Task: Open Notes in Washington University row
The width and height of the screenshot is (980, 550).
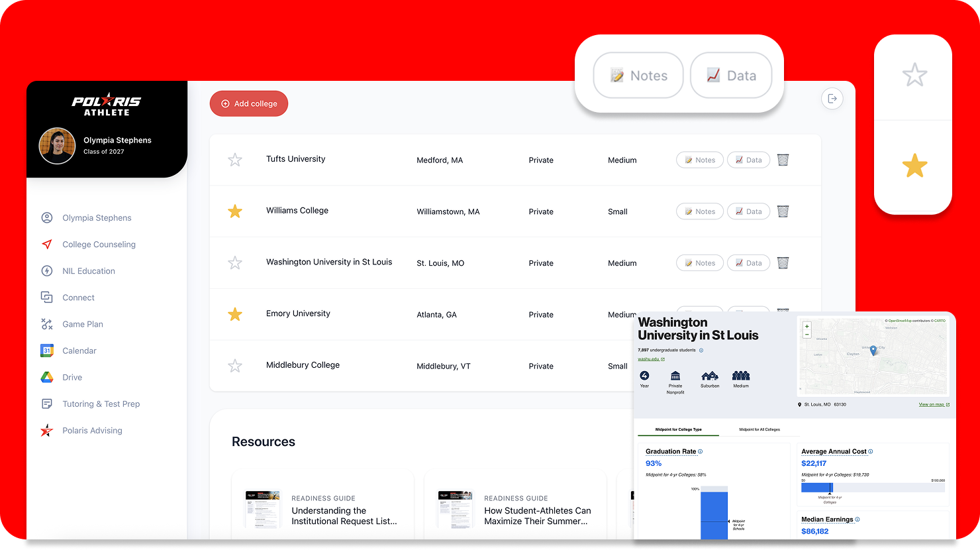Action: 700,263
